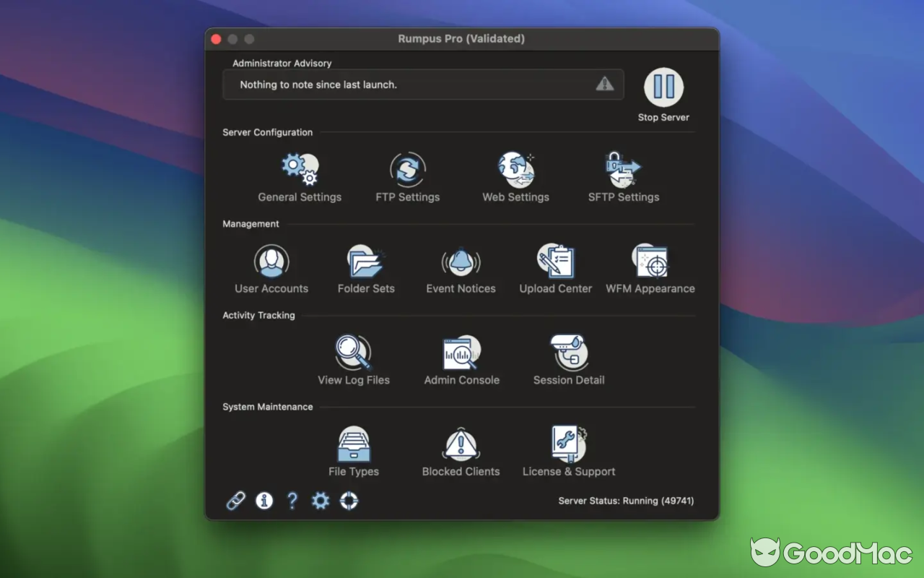The height and width of the screenshot is (578, 924).
Task: Open License & Support
Action: pyautogui.click(x=568, y=448)
